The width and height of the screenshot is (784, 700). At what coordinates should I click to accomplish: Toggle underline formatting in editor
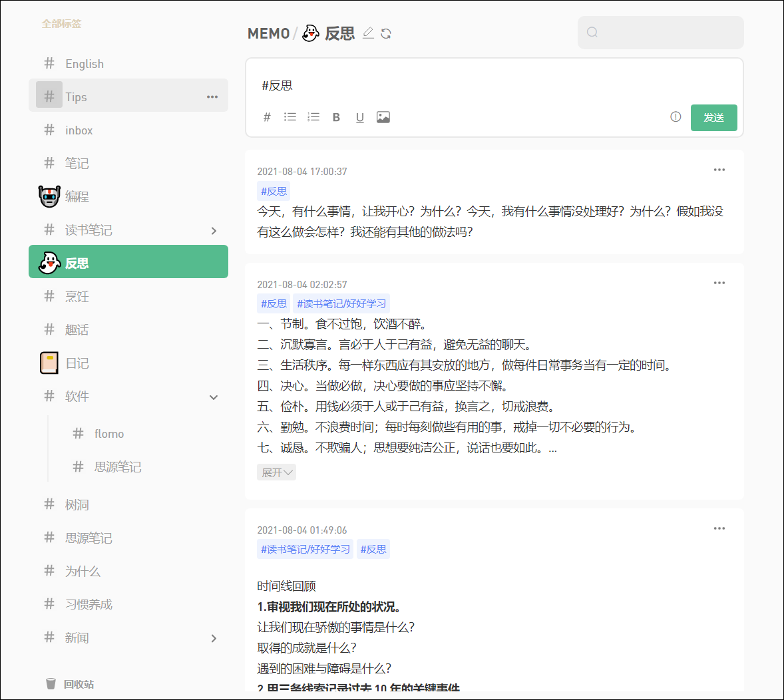coord(360,118)
